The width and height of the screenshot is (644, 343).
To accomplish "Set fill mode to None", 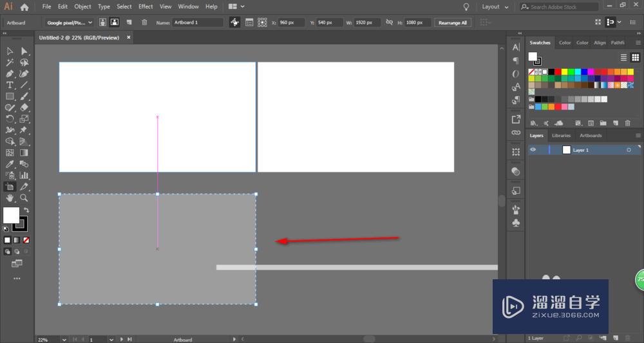I will 26,240.
